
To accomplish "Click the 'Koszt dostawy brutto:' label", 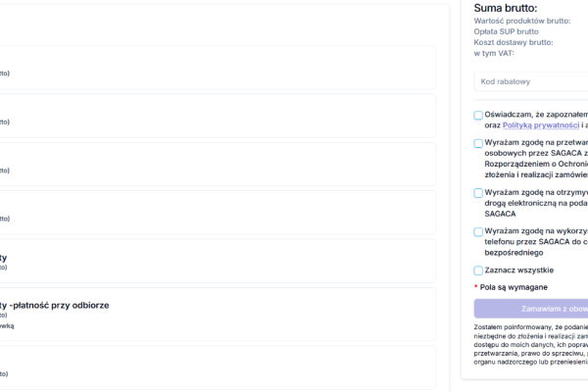I will (x=514, y=42).
